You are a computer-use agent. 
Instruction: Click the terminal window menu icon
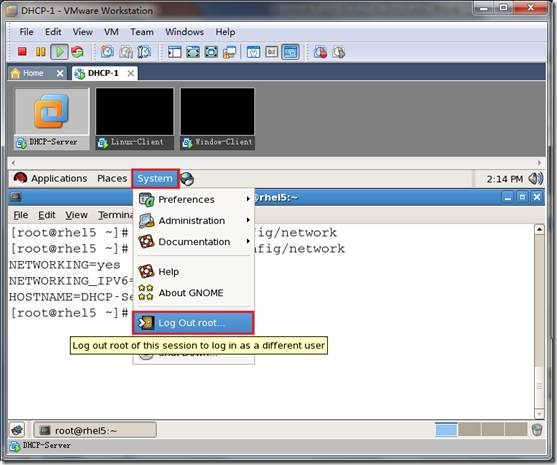[16, 196]
